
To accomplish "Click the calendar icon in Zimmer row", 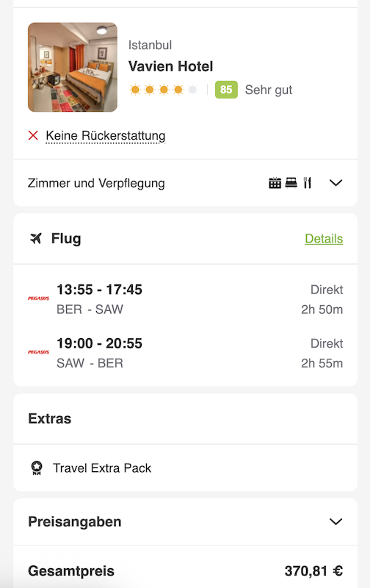I will (x=275, y=183).
